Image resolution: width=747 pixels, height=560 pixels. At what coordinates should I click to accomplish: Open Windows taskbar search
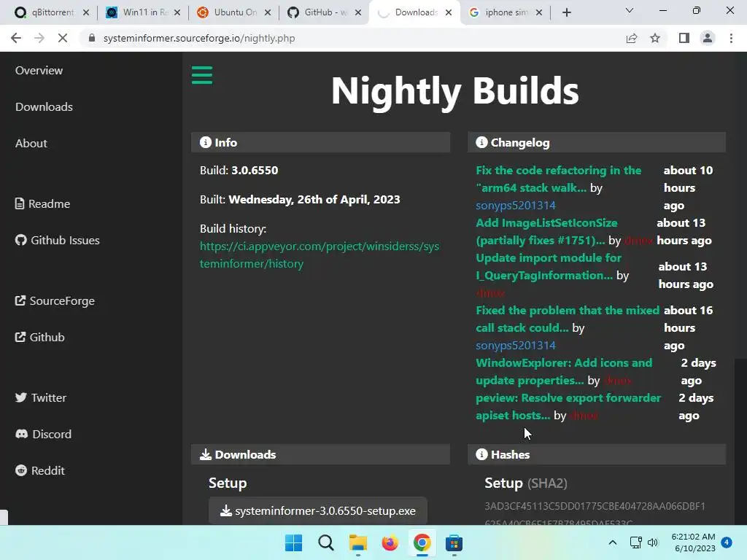326,542
